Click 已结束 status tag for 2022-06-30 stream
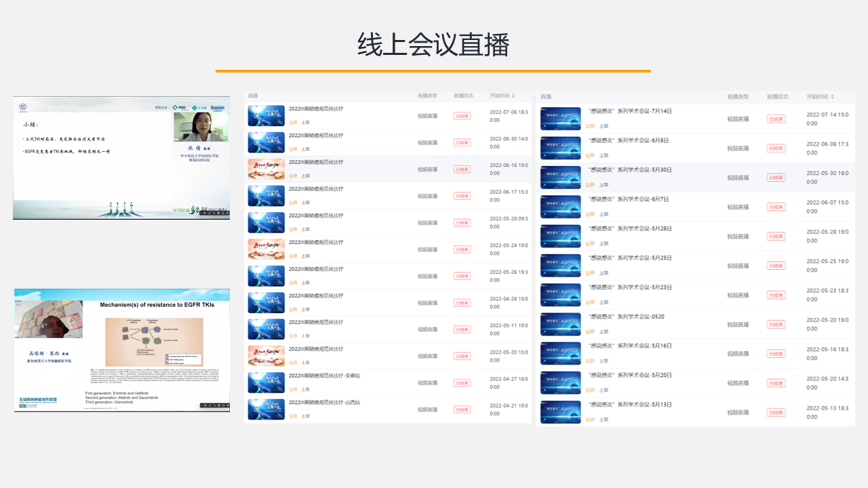Viewport: 868px width, 488px height. [x=462, y=142]
